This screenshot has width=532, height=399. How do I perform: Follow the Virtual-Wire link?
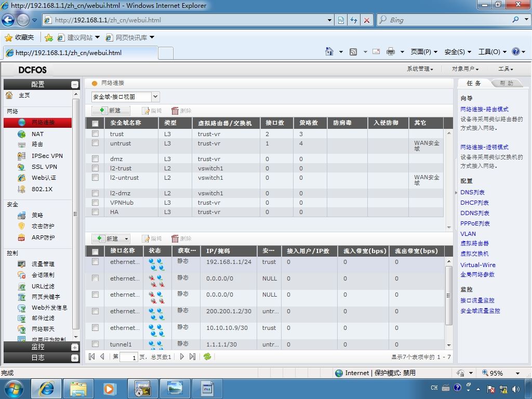478,265
